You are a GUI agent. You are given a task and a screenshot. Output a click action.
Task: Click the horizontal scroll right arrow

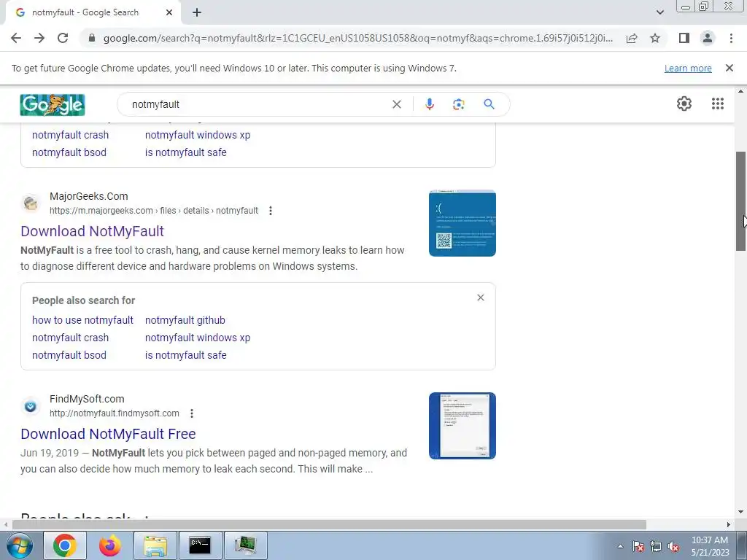pos(729,524)
